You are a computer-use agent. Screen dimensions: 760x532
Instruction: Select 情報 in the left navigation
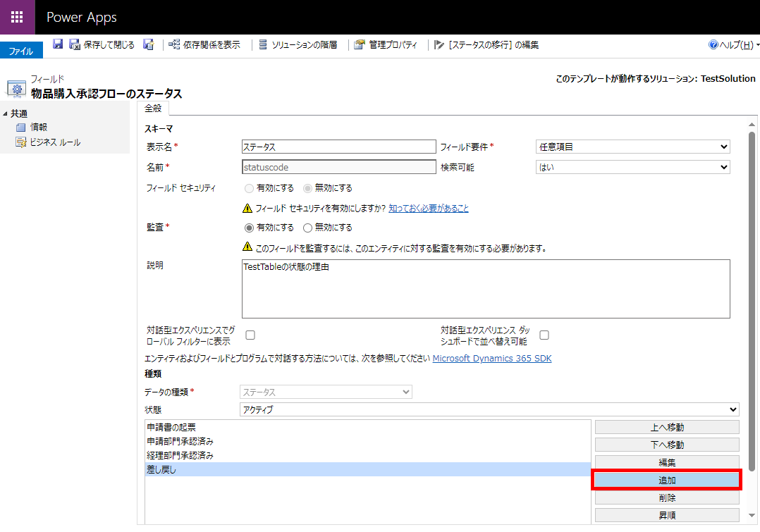[39, 127]
